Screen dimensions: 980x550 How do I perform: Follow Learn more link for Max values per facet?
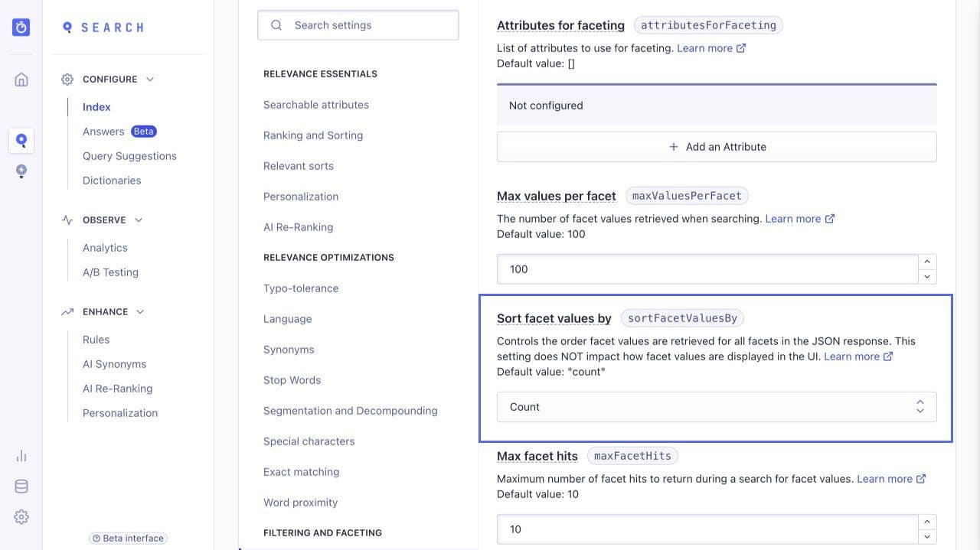click(792, 219)
